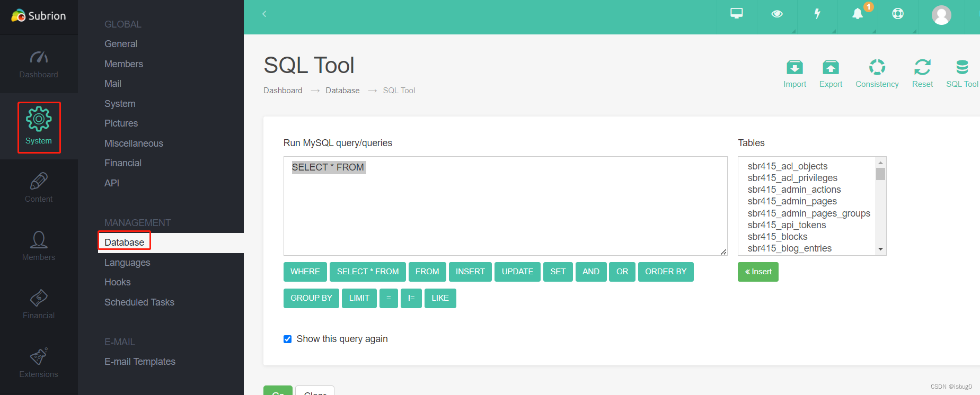Open E-mail Templates item
The image size is (980, 395).
[140, 362]
